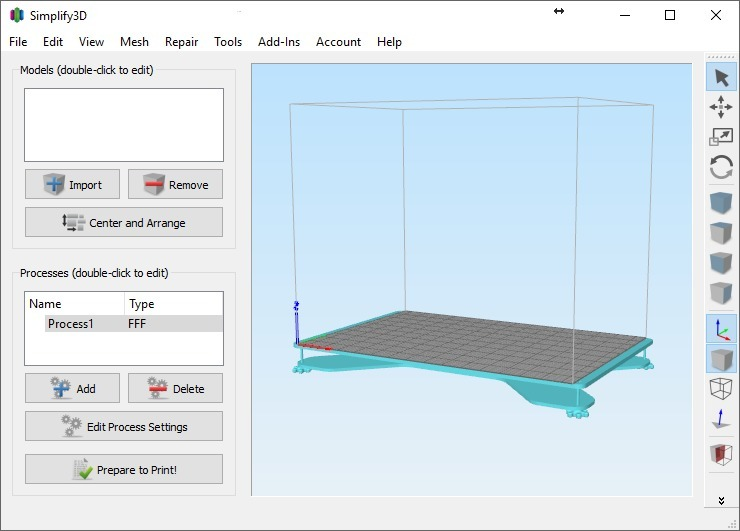Open the Help menu

(389, 42)
